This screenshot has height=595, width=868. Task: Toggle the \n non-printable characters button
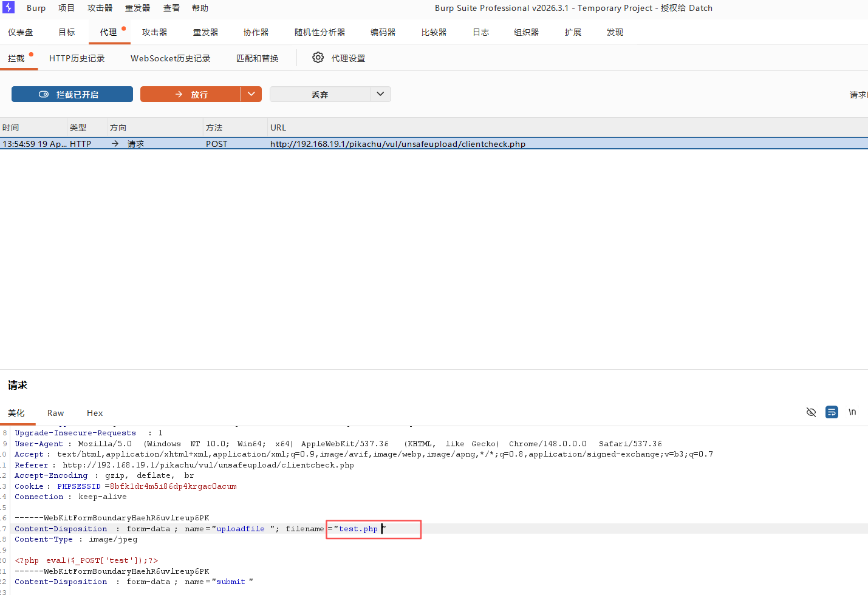click(852, 412)
